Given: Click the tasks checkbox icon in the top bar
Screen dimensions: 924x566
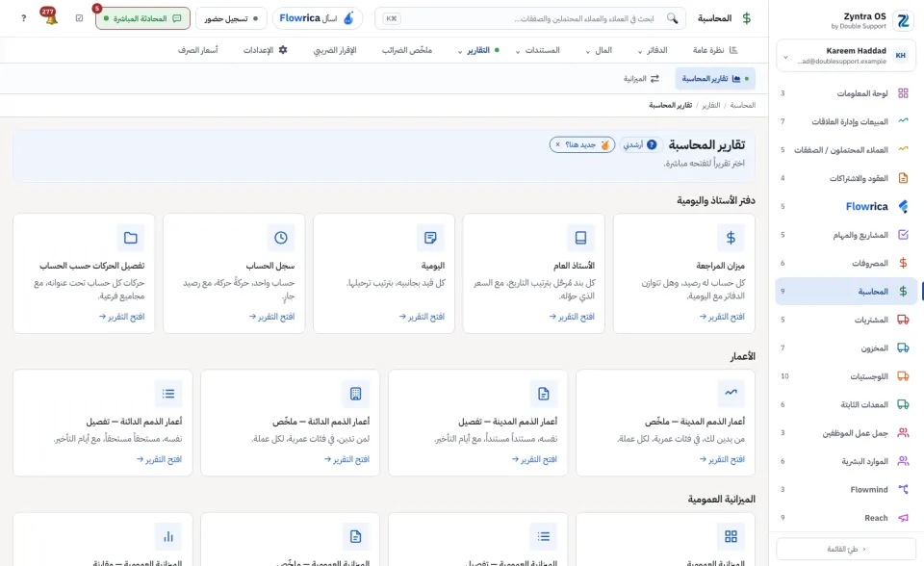Looking at the screenshot, I should tap(80, 18).
